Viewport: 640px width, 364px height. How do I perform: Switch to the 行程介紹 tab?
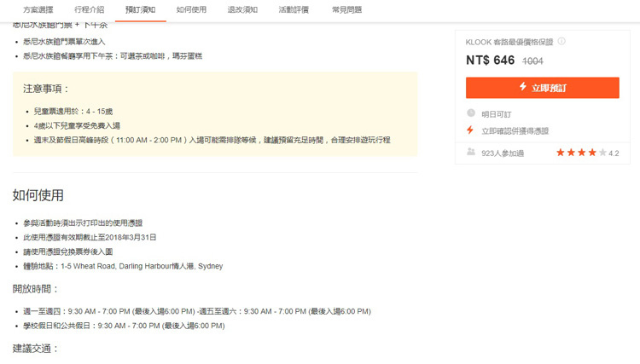(89, 9)
